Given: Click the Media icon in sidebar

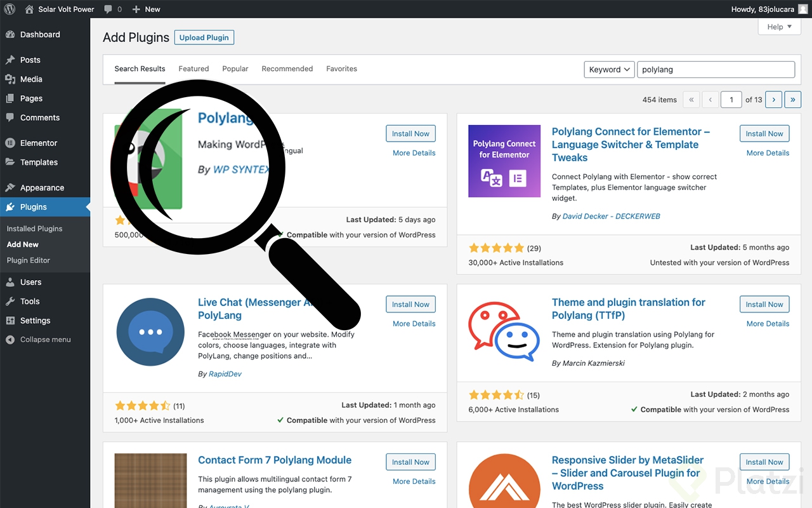Looking at the screenshot, I should (10, 79).
